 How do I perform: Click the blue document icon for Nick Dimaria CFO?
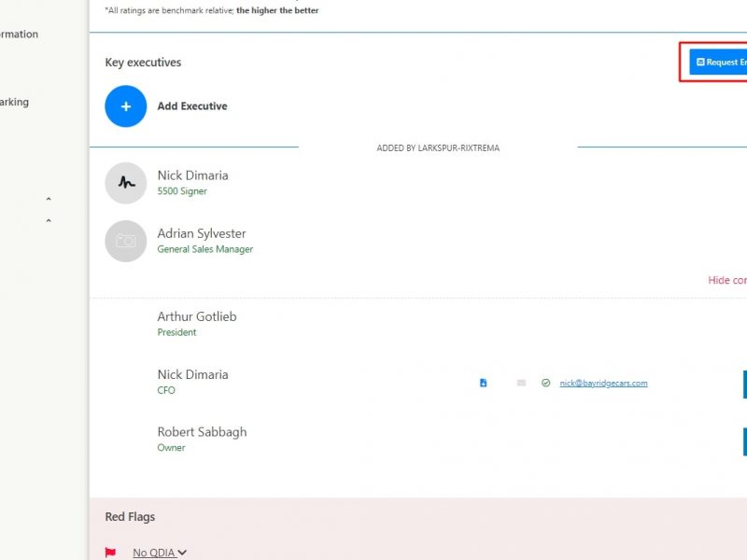pyautogui.click(x=483, y=383)
